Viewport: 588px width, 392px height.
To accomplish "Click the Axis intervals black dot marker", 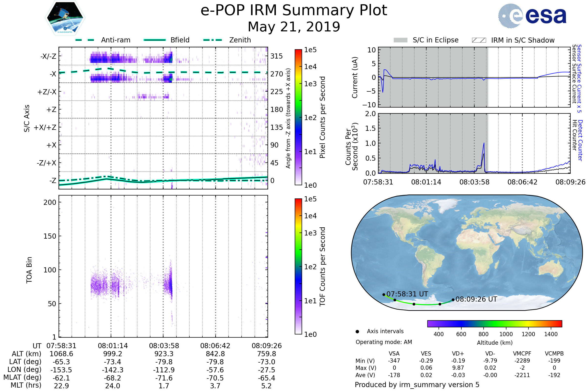I will 357,331.
